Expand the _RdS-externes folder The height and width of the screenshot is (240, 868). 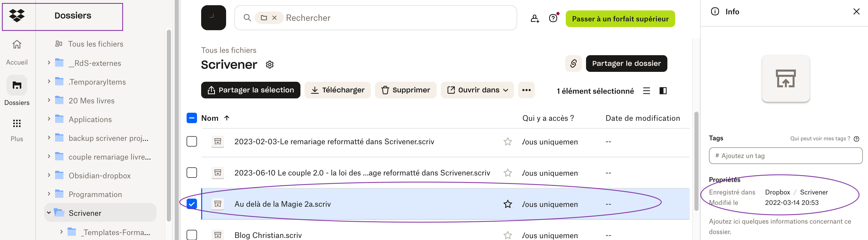[x=49, y=62]
